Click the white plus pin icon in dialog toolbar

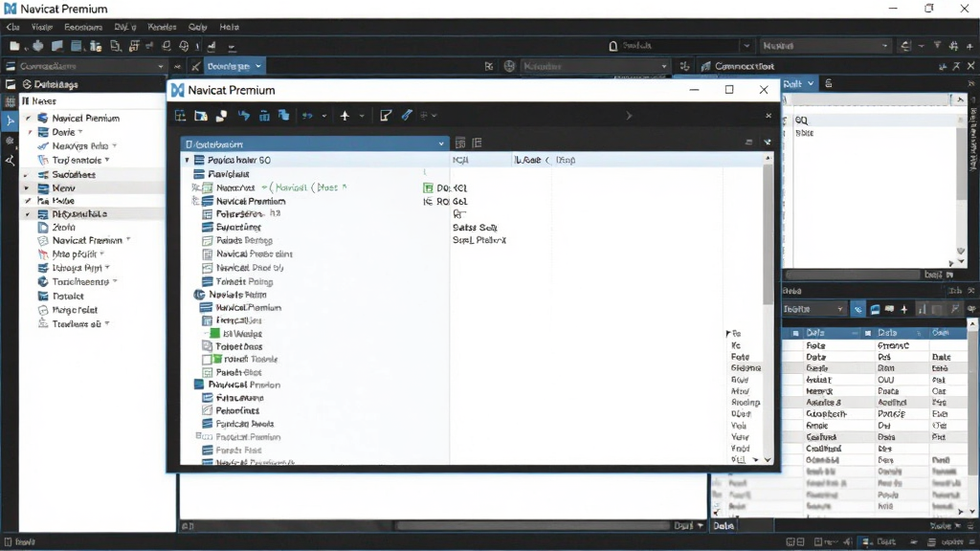coord(345,116)
